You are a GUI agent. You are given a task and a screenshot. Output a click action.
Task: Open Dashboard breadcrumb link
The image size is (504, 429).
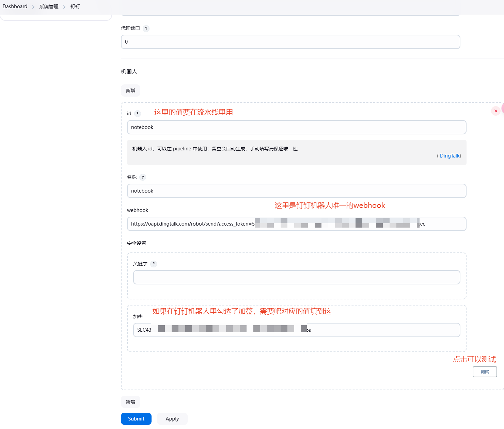[15, 6]
